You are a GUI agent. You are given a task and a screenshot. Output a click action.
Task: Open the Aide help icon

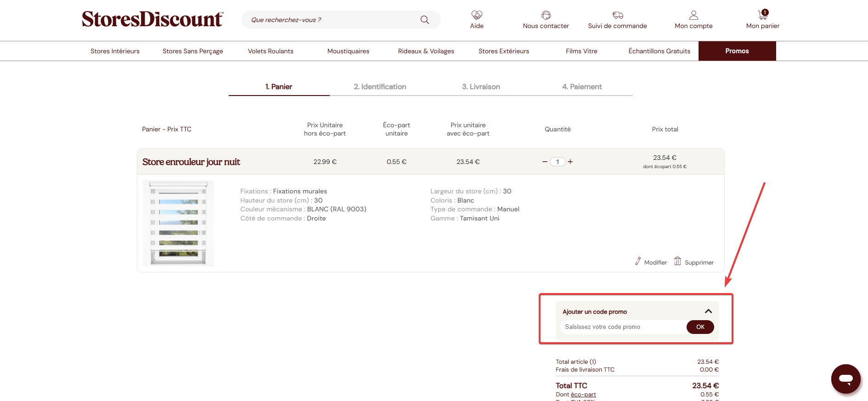477,15
